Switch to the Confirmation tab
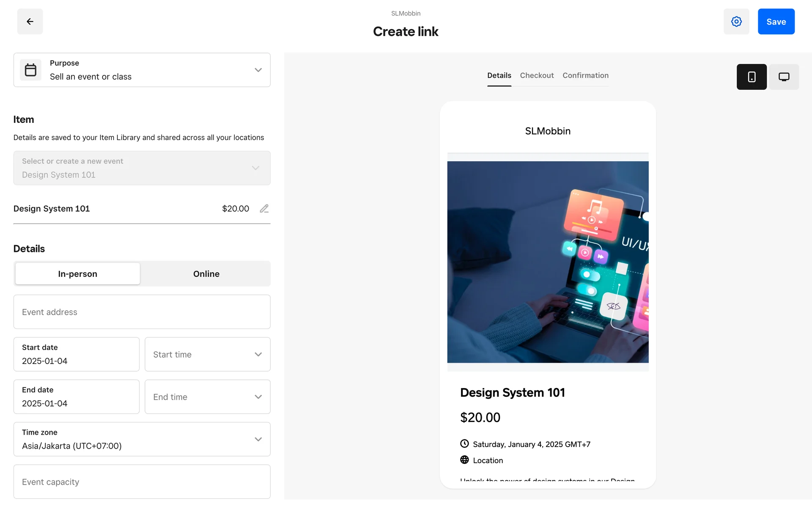812x508 pixels. [x=585, y=75]
